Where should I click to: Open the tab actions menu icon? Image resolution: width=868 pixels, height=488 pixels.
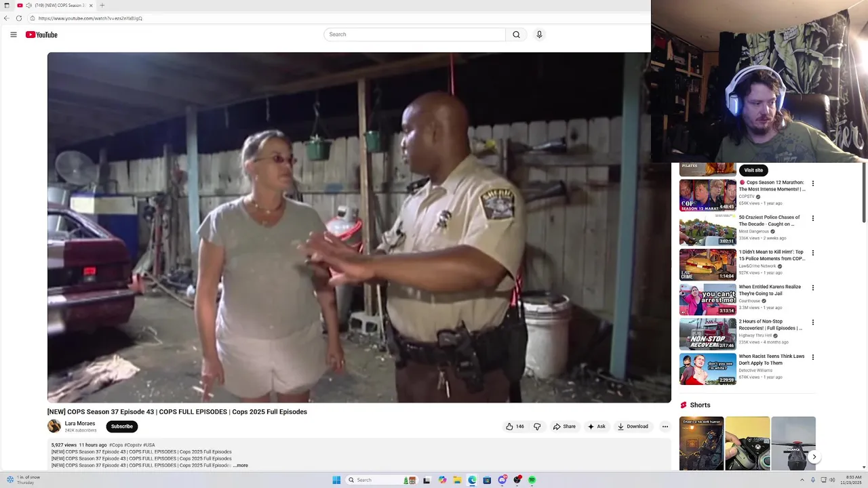click(x=7, y=5)
